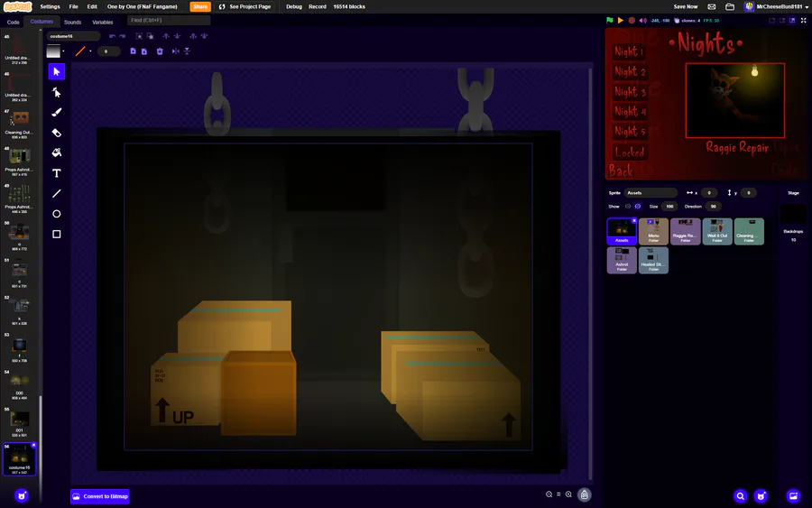Click the Find (Ctrl+F) search box
Screen dimensions: 812x508
point(169,20)
